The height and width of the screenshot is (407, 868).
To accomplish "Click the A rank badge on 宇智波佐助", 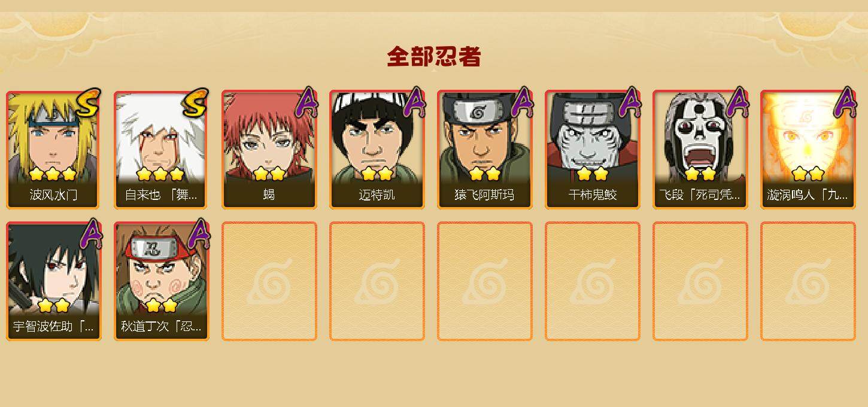I will click(92, 233).
